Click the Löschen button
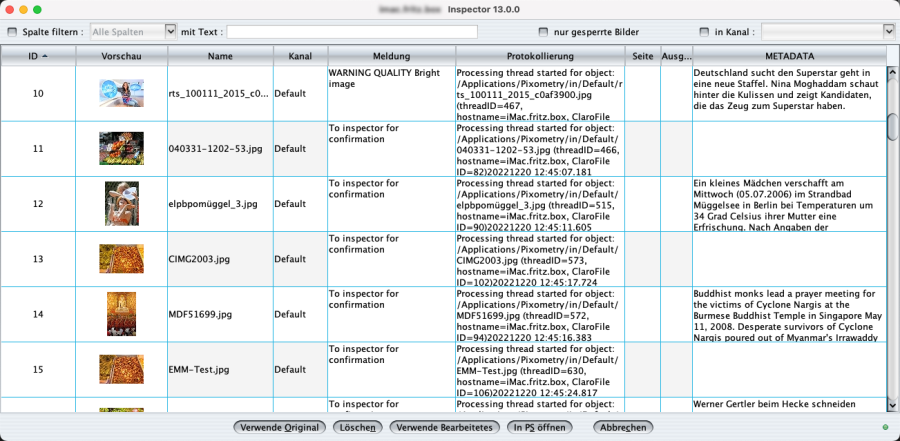Image resolution: width=900 pixels, height=441 pixels. pyautogui.click(x=358, y=427)
